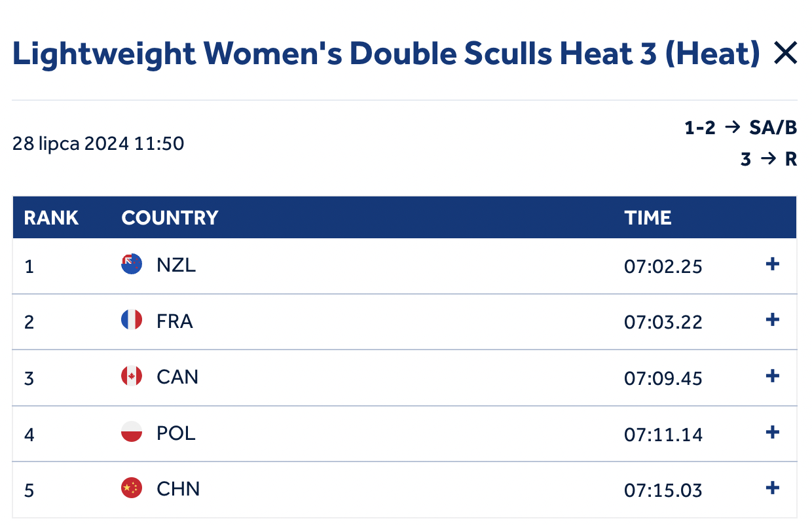The width and height of the screenshot is (812, 525).
Task: Expand CAN row plus icon
Action: click(x=773, y=376)
